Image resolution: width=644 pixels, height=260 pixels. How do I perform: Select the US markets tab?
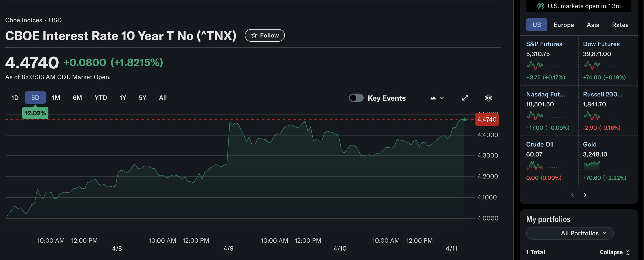pyautogui.click(x=537, y=25)
